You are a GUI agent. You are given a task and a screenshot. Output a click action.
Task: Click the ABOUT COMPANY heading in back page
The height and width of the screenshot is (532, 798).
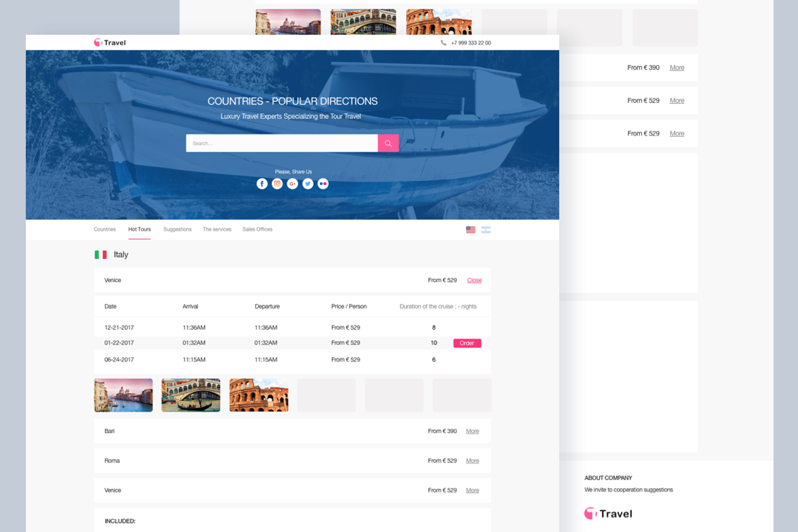click(608, 478)
